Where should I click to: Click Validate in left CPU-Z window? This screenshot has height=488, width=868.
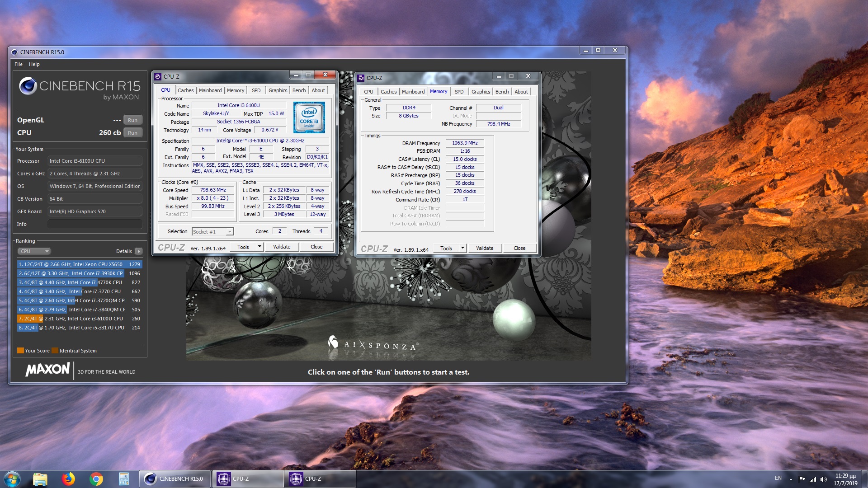coord(282,247)
